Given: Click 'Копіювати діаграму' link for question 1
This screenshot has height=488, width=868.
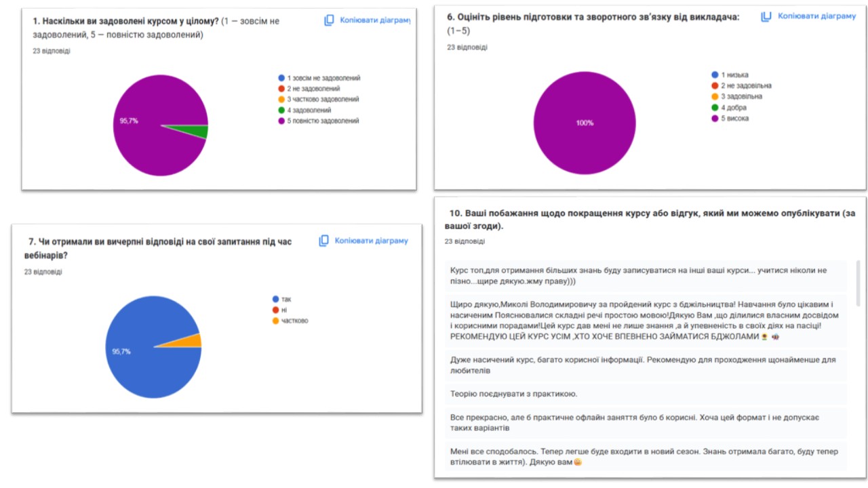Looking at the screenshot, I should [x=375, y=20].
